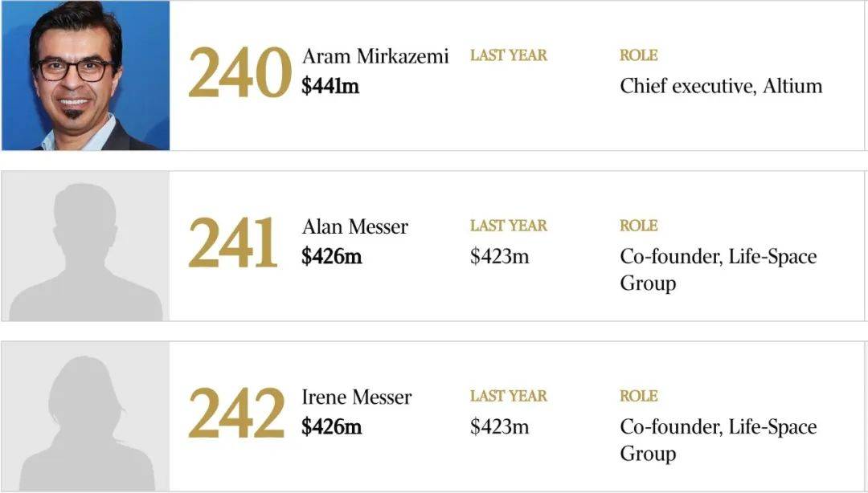868x493 pixels.
Task: Click ROLE label in Irene Messer row
Action: pyautogui.click(x=639, y=396)
